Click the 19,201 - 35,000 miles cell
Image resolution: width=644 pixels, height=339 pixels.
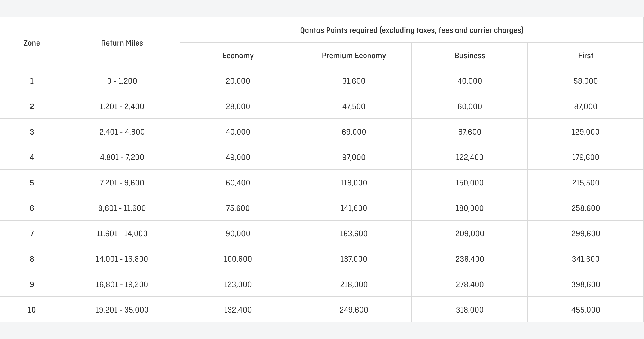pos(122,309)
